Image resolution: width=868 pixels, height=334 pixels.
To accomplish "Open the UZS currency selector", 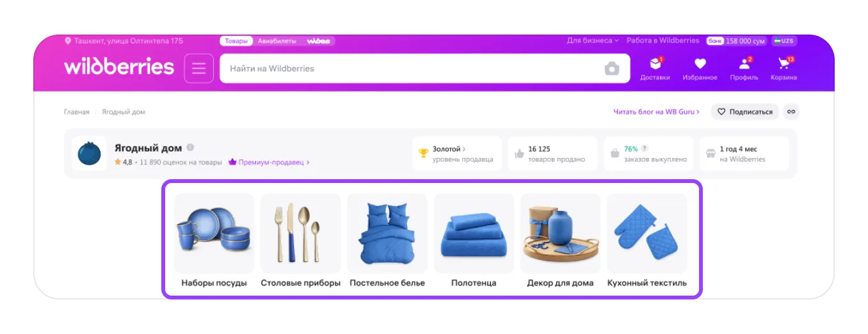I will coord(784,41).
